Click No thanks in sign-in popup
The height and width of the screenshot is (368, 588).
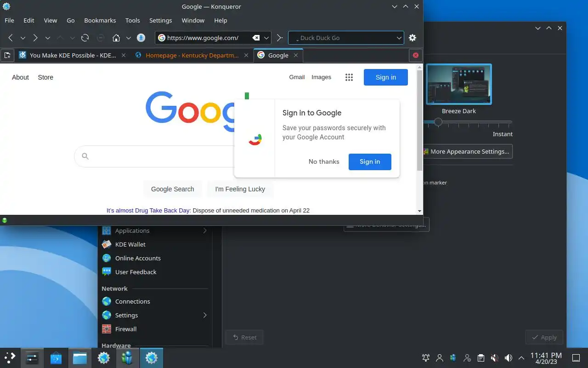(x=324, y=161)
